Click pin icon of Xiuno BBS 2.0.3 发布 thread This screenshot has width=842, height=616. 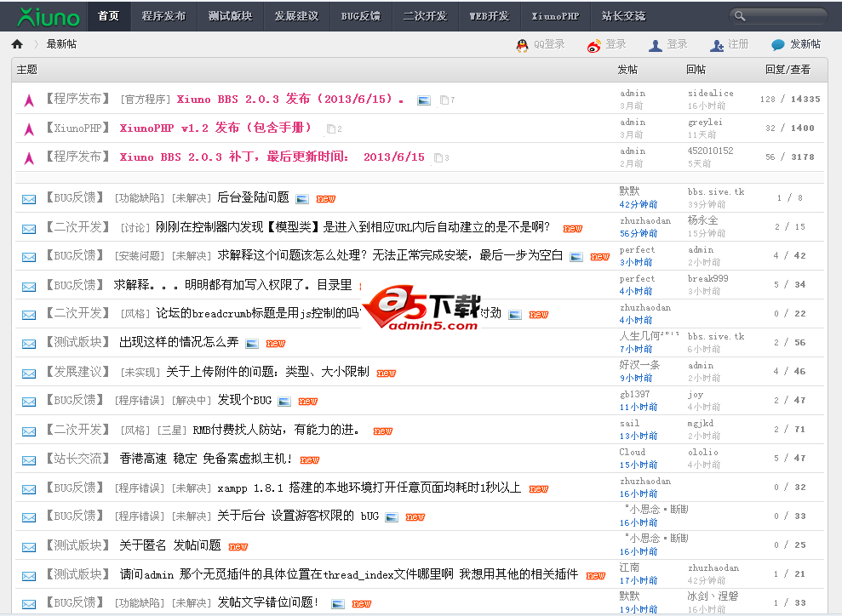(30, 100)
